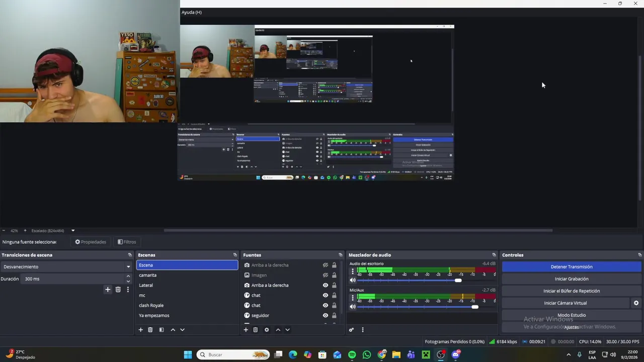Select the Ya empezamos scene
644x362 pixels.
187,315
